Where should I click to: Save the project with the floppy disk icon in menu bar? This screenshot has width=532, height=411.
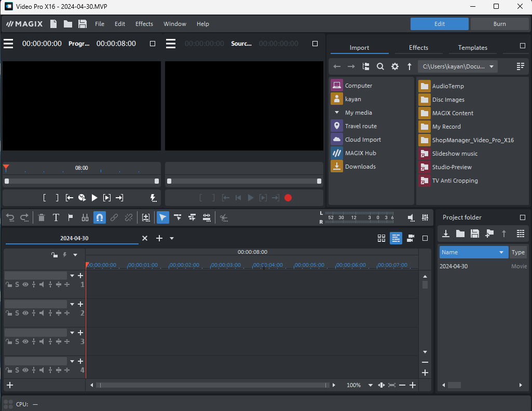point(83,24)
